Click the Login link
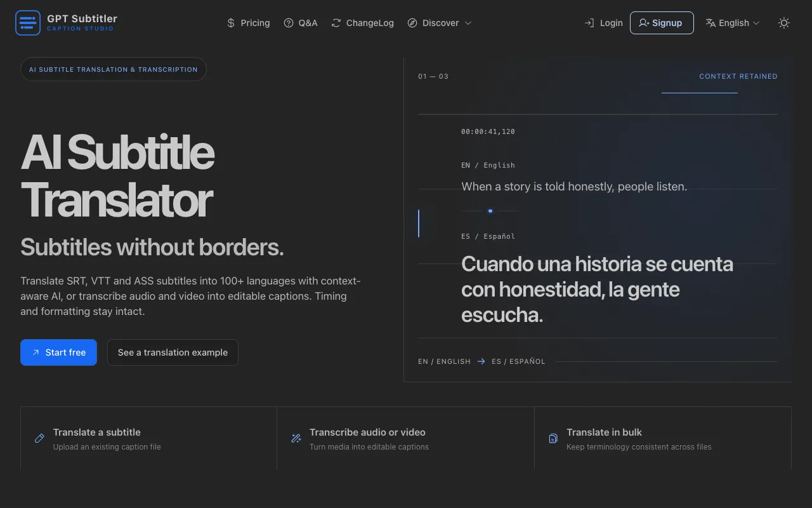 (603, 23)
